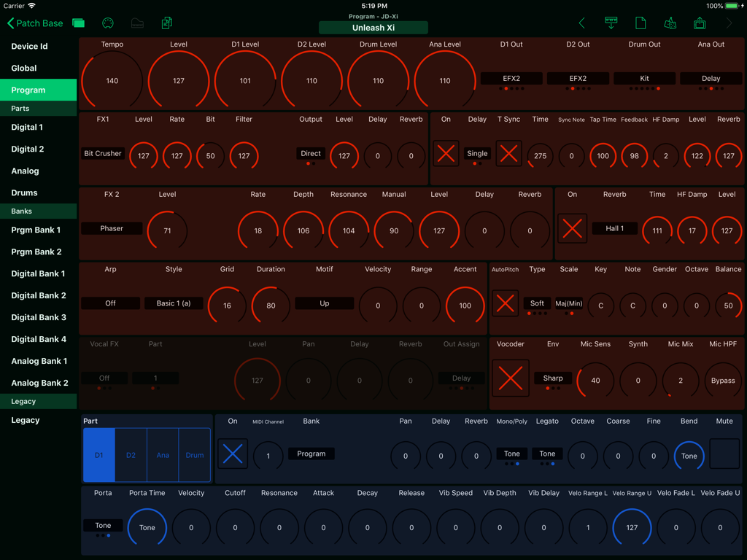The width and height of the screenshot is (747, 560).
Task: Click the MIDI Channel number field
Action: point(268,455)
